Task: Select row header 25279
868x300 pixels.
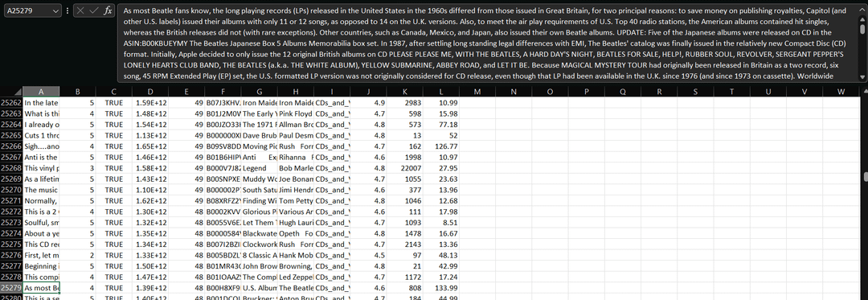Action: [x=11, y=288]
